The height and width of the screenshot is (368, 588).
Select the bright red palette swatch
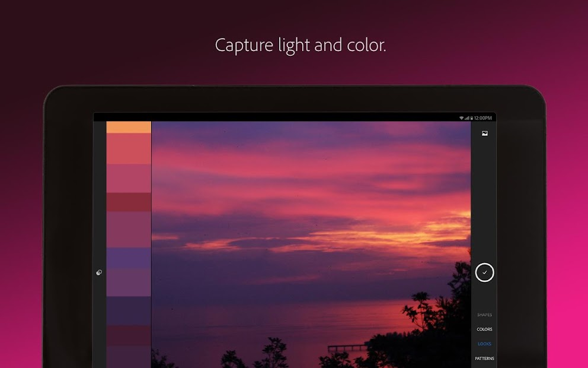click(x=129, y=147)
